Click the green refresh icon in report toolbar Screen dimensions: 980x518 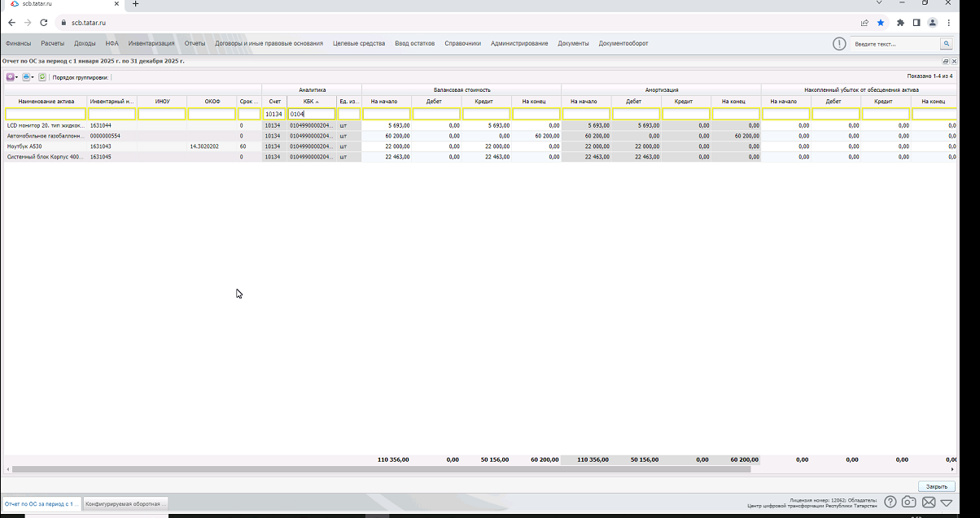click(x=42, y=77)
